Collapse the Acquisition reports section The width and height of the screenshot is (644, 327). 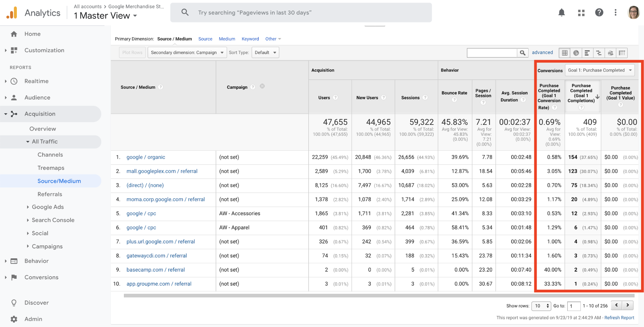6,114
